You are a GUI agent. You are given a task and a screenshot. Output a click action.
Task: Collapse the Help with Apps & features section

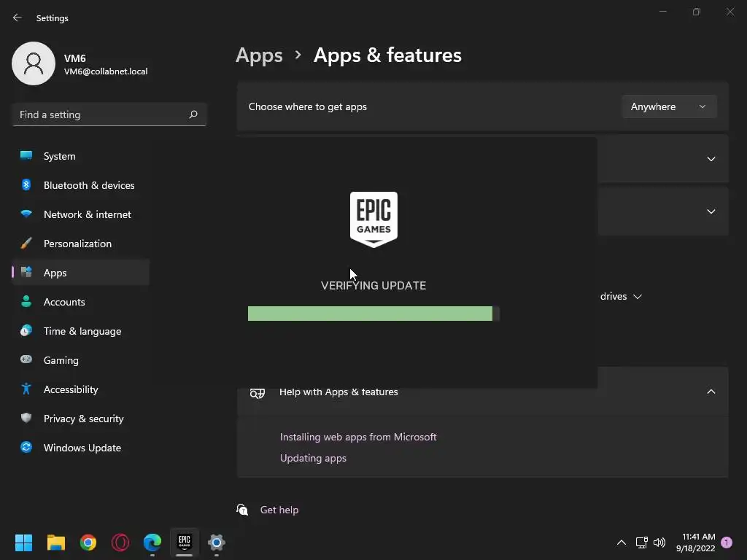[711, 392]
